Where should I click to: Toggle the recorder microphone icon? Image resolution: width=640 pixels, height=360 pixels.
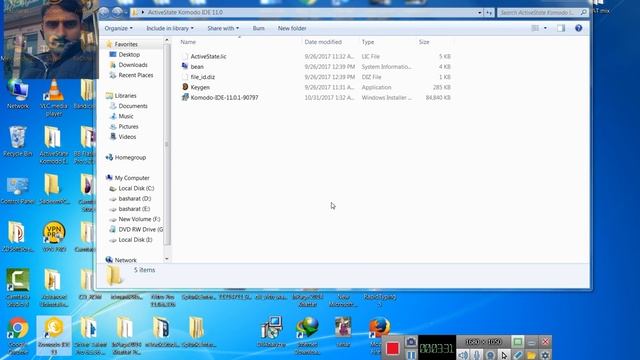(476, 355)
